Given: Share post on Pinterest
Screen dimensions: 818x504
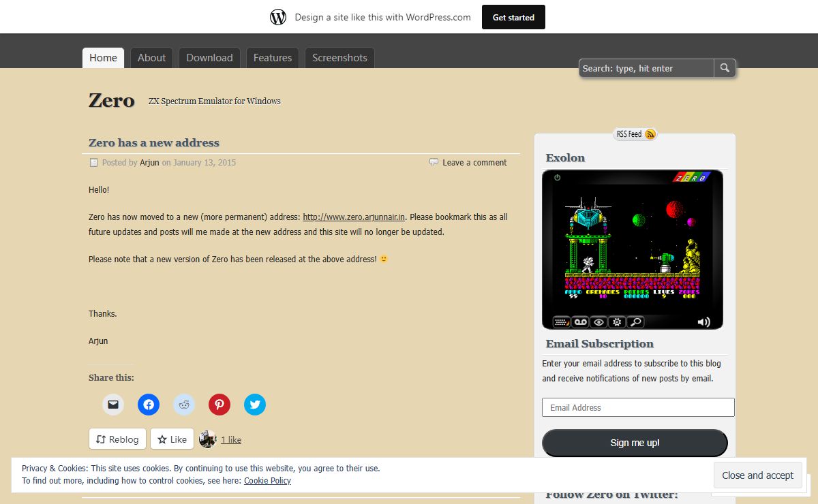Looking at the screenshot, I should pyautogui.click(x=219, y=405).
